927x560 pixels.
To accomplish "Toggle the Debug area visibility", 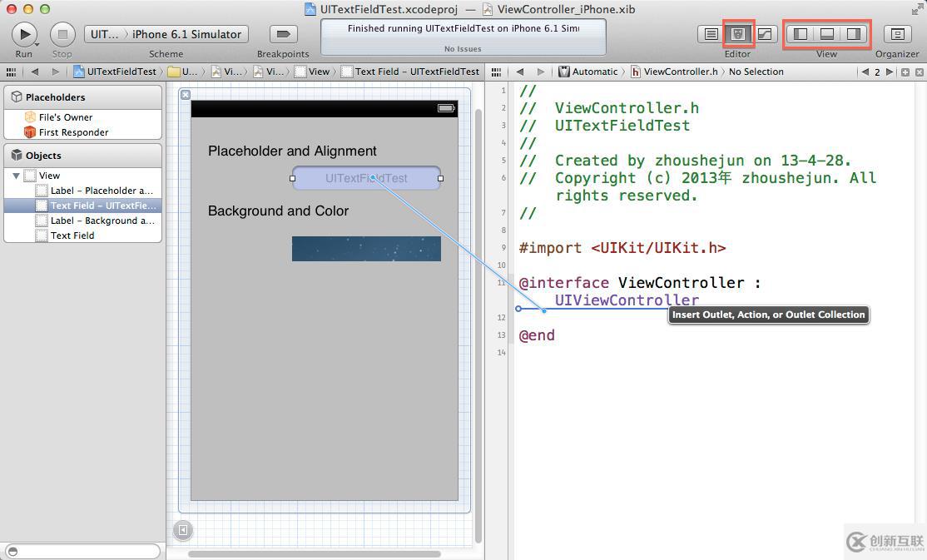I will coord(827,34).
